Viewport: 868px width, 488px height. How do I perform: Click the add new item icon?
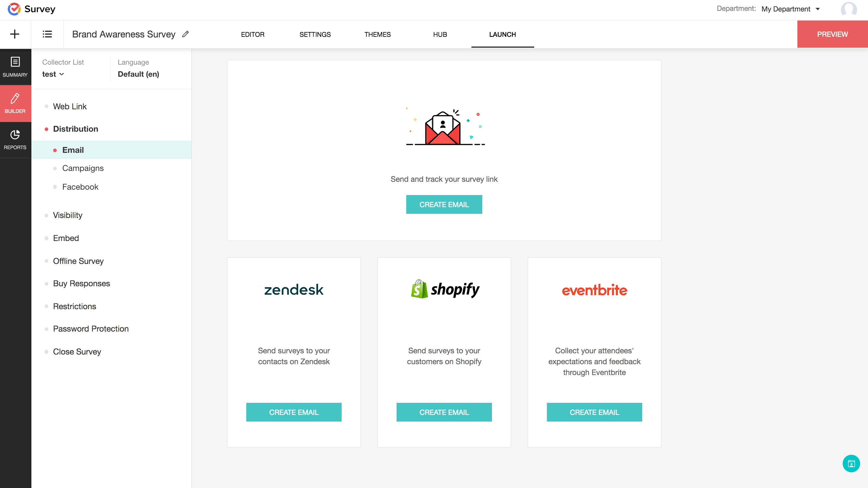(x=15, y=34)
